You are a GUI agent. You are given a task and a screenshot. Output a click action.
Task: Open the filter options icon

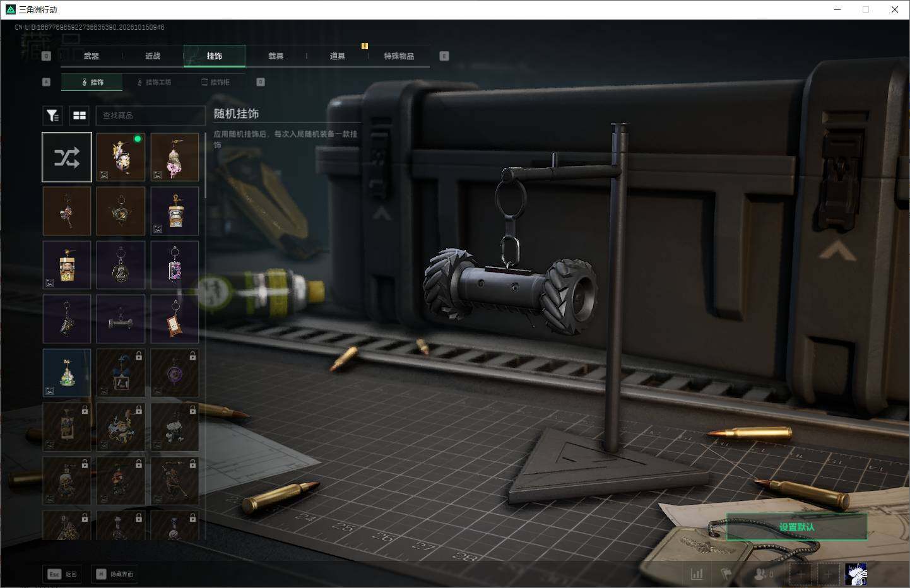coord(52,115)
